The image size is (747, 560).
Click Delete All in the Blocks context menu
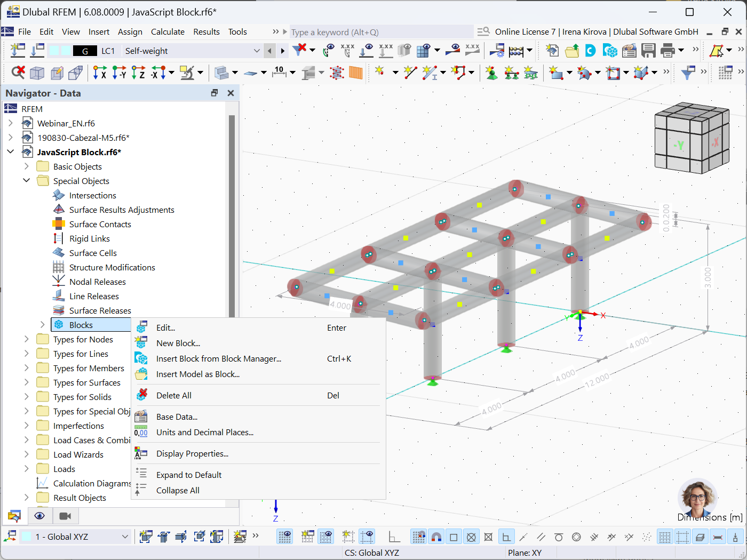click(173, 395)
